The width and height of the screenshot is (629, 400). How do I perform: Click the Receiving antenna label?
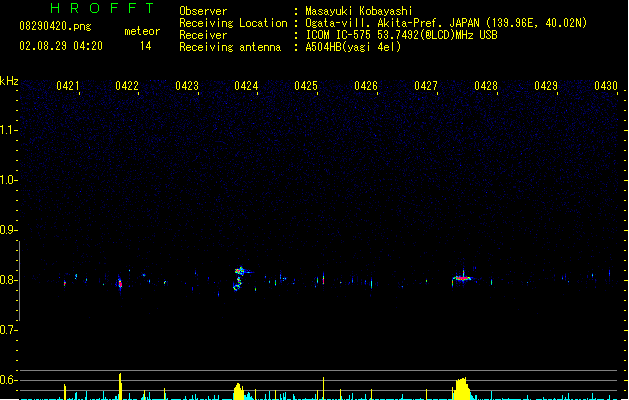(x=230, y=47)
